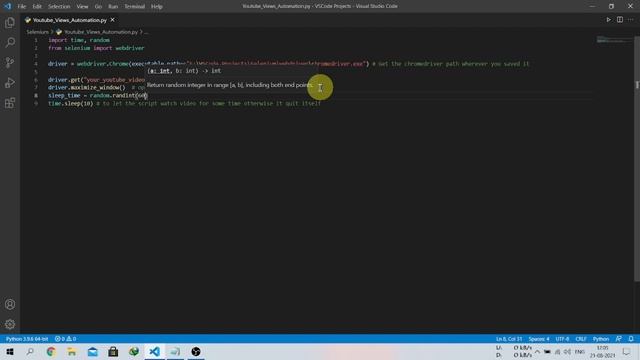Click line number 4 in gutter
The width and height of the screenshot is (640, 360).
[x=36, y=64]
